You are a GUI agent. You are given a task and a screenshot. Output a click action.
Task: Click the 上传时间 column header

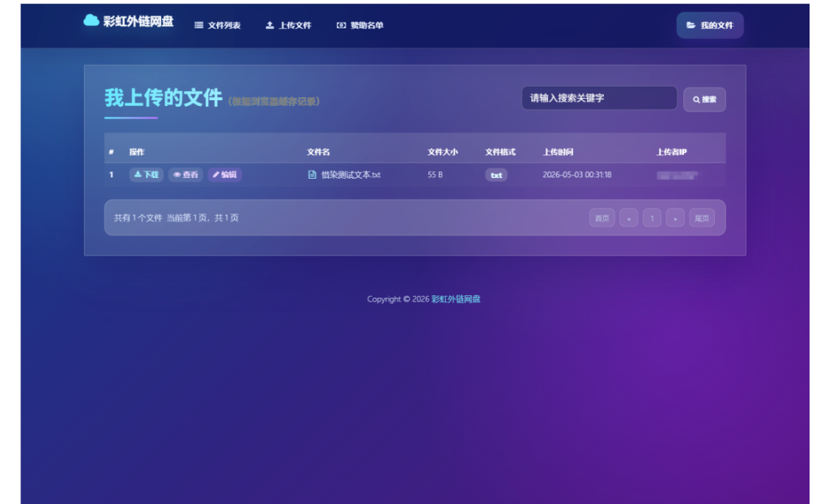[x=558, y=152]
